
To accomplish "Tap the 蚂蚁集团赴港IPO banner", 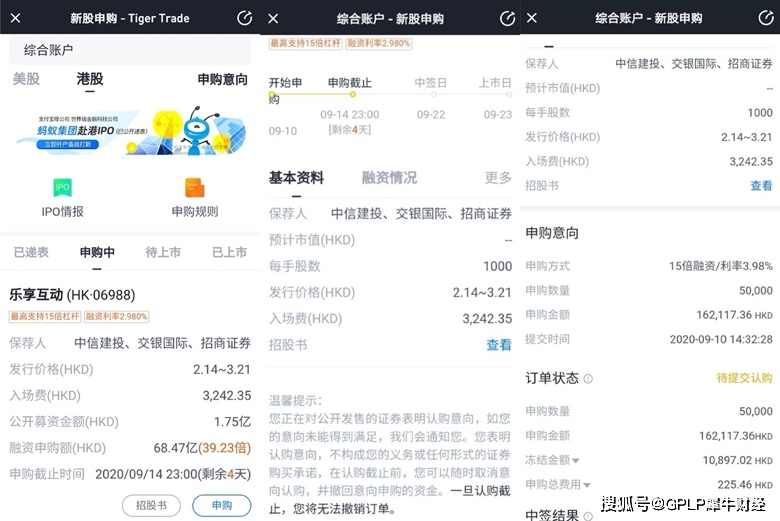I will click(130, 131).
